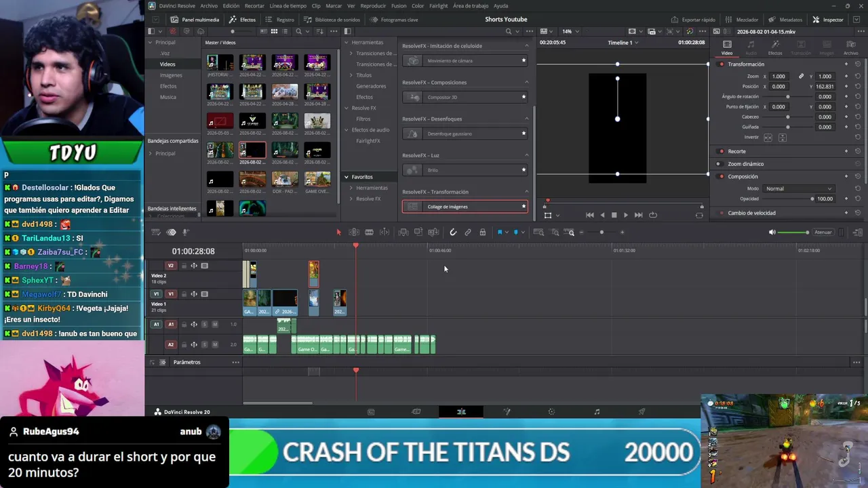Open the 14% viewer zoom dropdown

[x=571, y=31]
